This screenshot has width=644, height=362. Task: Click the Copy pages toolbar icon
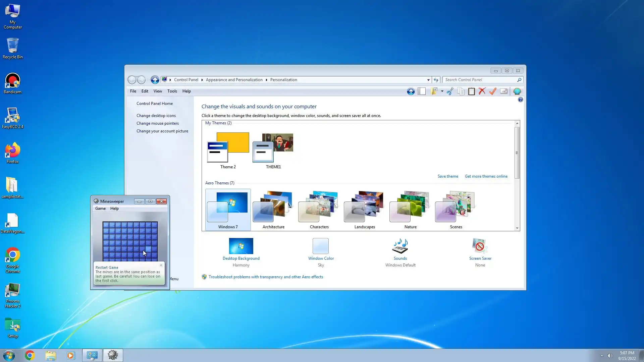pyautogui.click(x=461, y=91)
